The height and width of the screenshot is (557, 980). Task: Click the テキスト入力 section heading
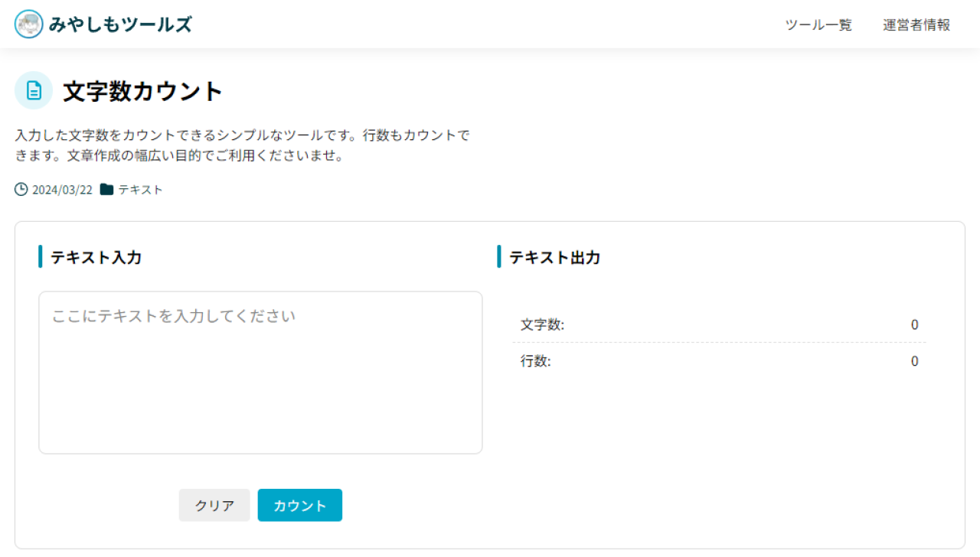96,257
